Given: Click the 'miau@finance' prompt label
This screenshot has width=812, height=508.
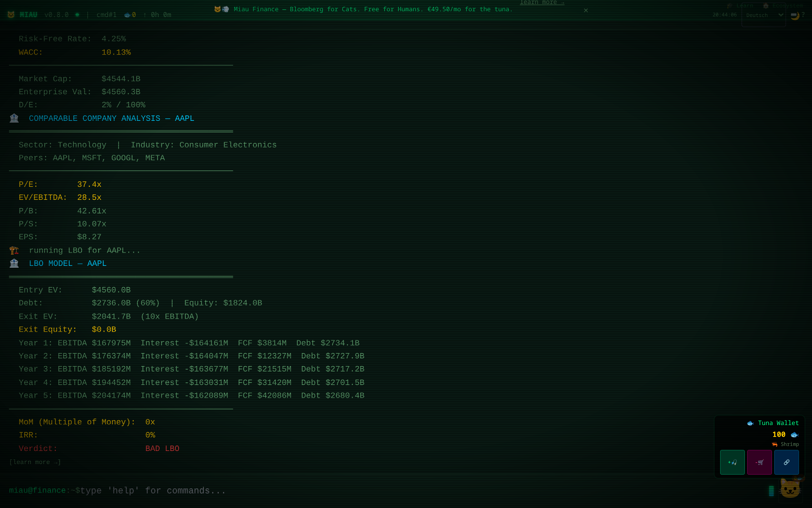Looking at the screenshot, I should (x=37, y=491).
